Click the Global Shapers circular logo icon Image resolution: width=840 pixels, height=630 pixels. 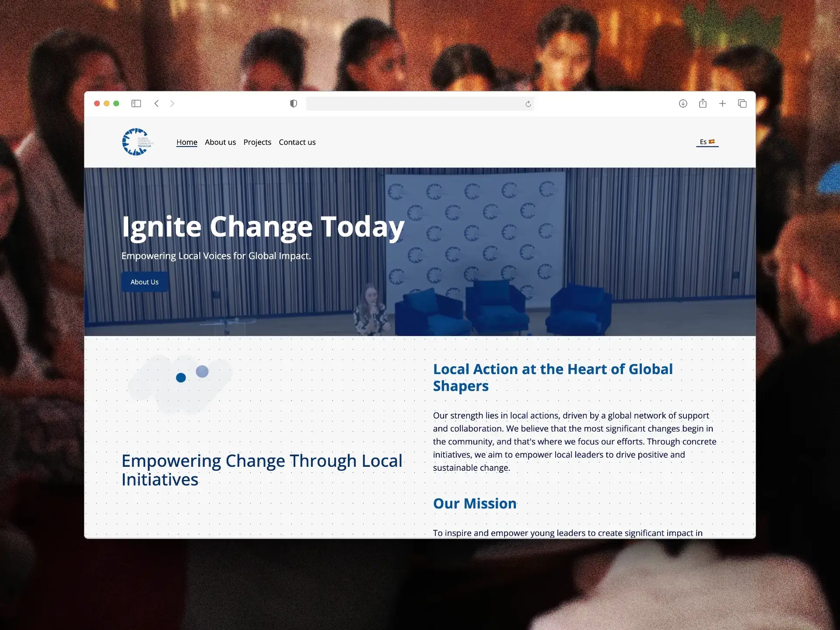tap(136, 142)
